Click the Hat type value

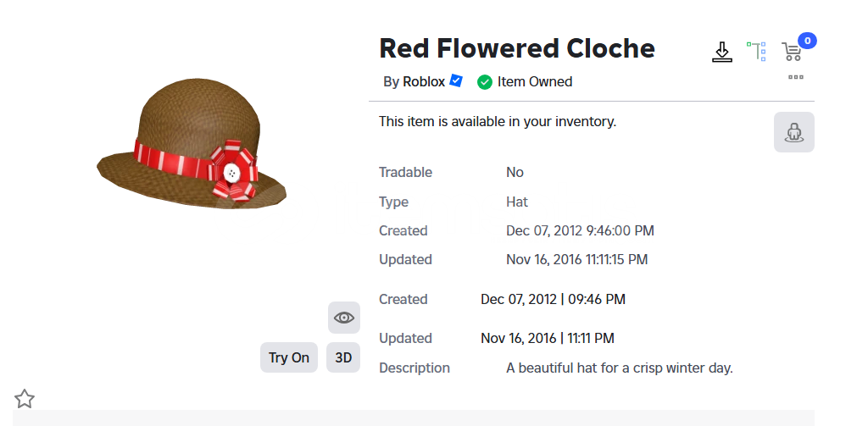tap(517, 202)
